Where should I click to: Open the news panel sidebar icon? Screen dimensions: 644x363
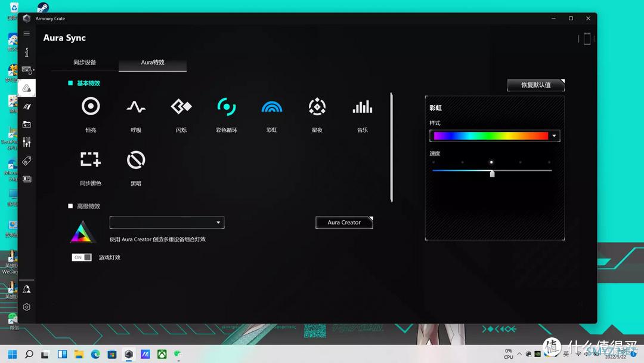[27, 179]
